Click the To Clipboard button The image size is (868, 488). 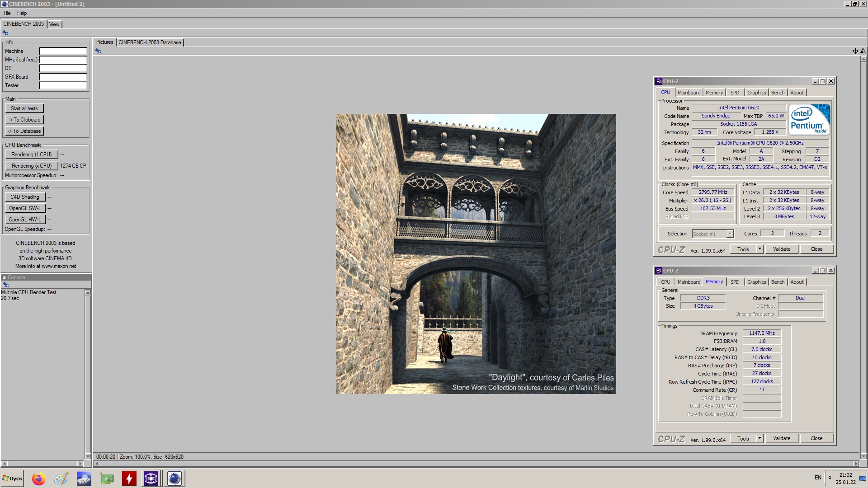24,120
